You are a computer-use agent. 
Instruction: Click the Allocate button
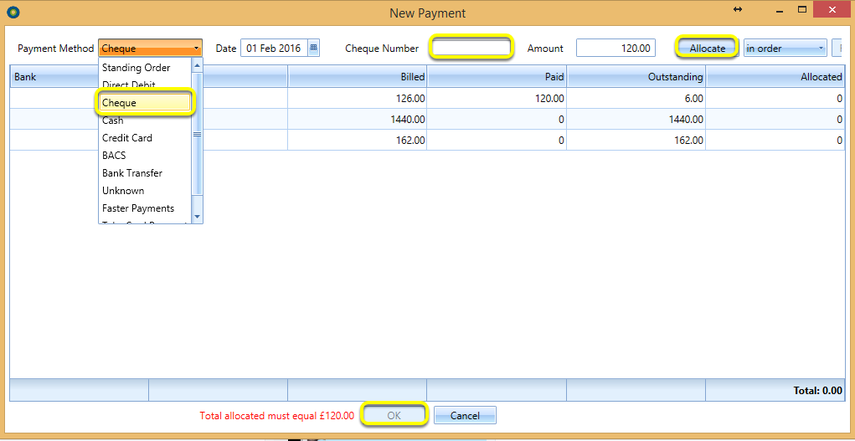(707, 48)
